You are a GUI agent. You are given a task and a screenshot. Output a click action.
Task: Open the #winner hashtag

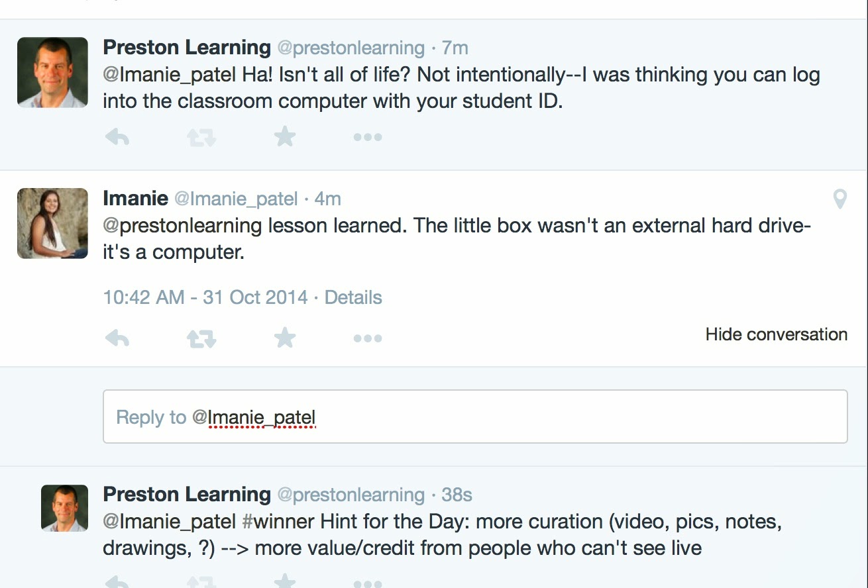(278, 522)
